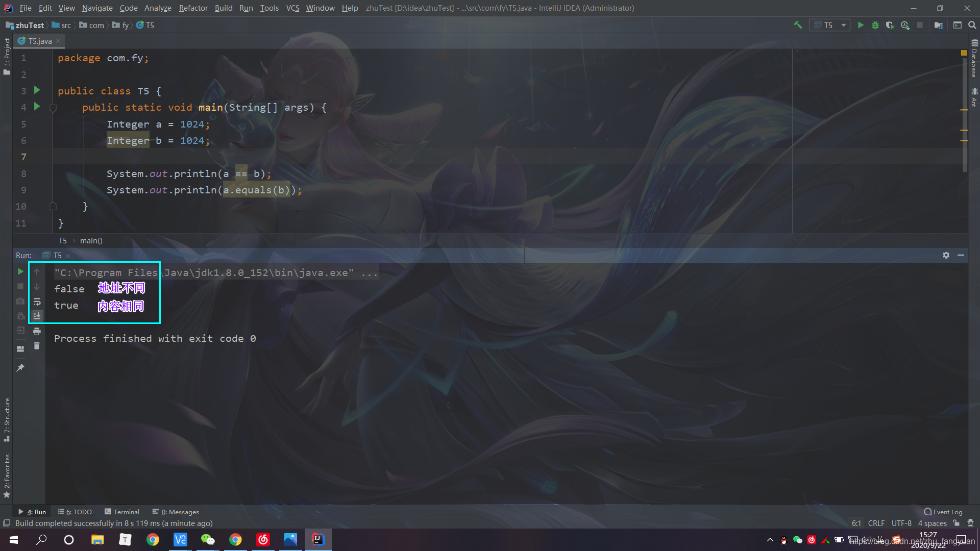This screenshot has width=980, height=551.
Task: Open the Analyze menu
Action: click(158, 8)
